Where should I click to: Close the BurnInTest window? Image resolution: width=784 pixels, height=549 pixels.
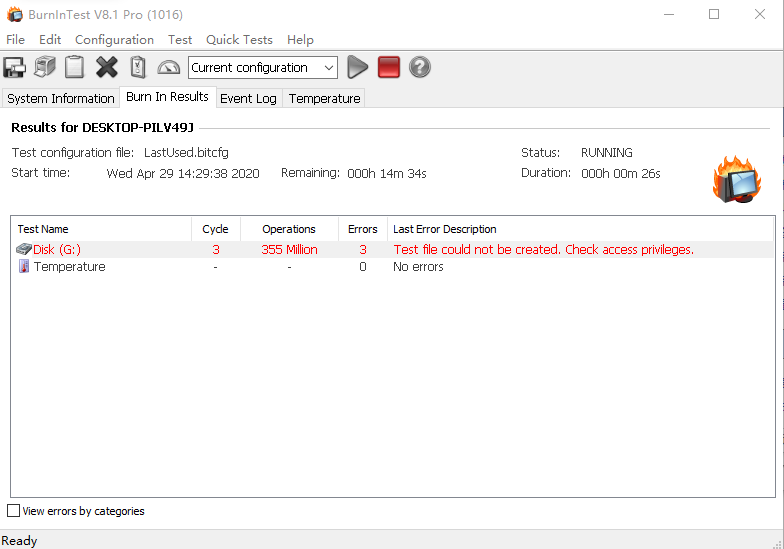click(760, 14)
